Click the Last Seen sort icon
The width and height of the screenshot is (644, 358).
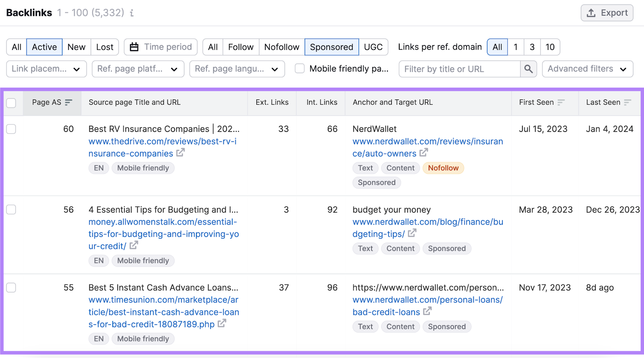click(628, 102)
